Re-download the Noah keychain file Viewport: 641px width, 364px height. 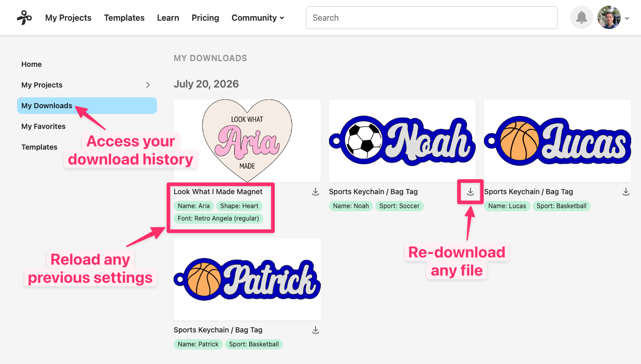(x=471, y=192)
